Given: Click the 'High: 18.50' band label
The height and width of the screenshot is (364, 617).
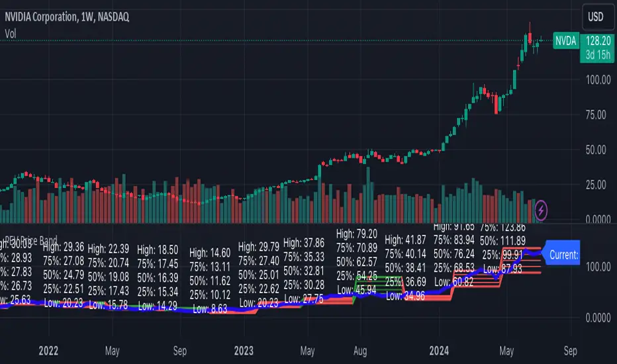Looking at the screenshot, I should pos(158,250).
